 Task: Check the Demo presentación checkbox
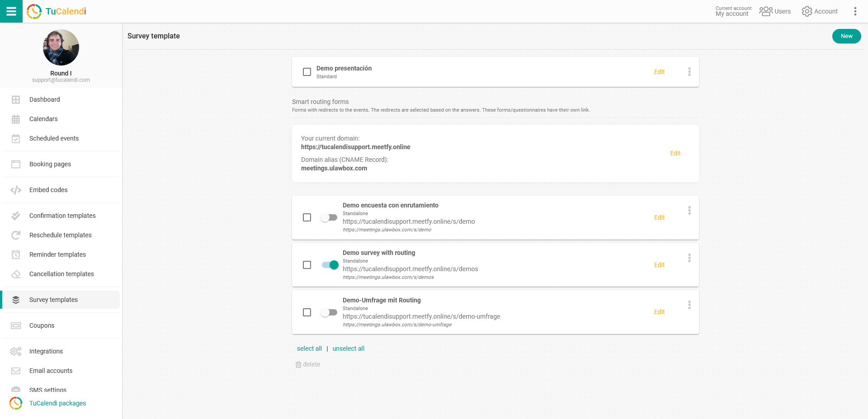(x=307, y=72)
